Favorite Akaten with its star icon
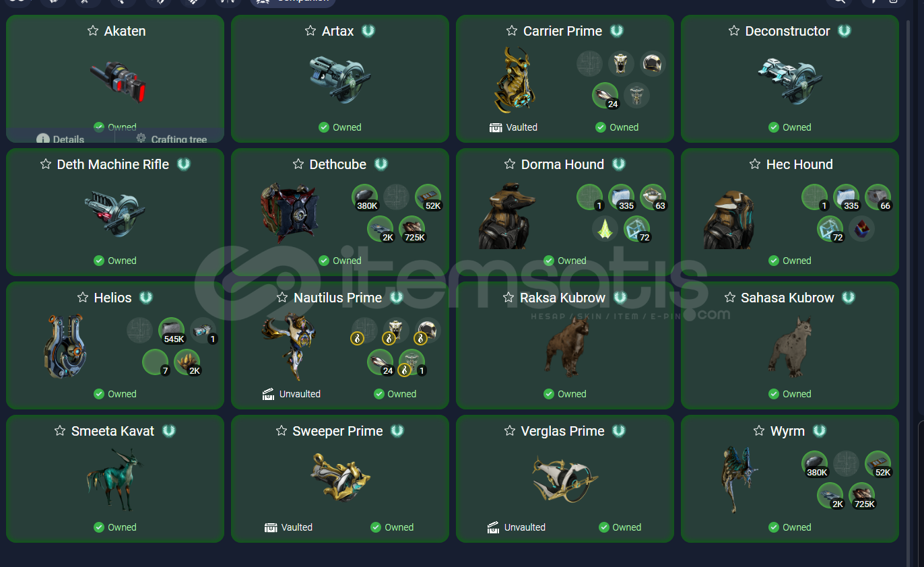This screenshot has width=924, height=567. (x=93, y=31)
